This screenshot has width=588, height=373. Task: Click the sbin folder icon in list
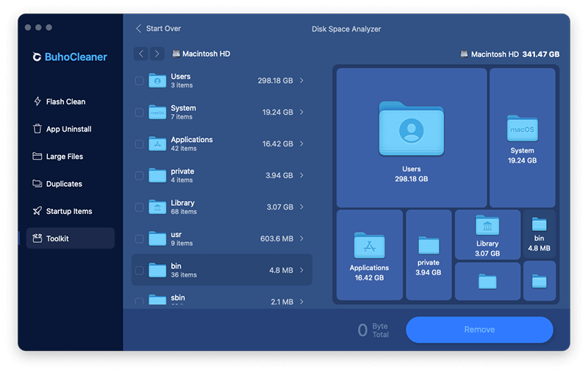pos(157,299)
